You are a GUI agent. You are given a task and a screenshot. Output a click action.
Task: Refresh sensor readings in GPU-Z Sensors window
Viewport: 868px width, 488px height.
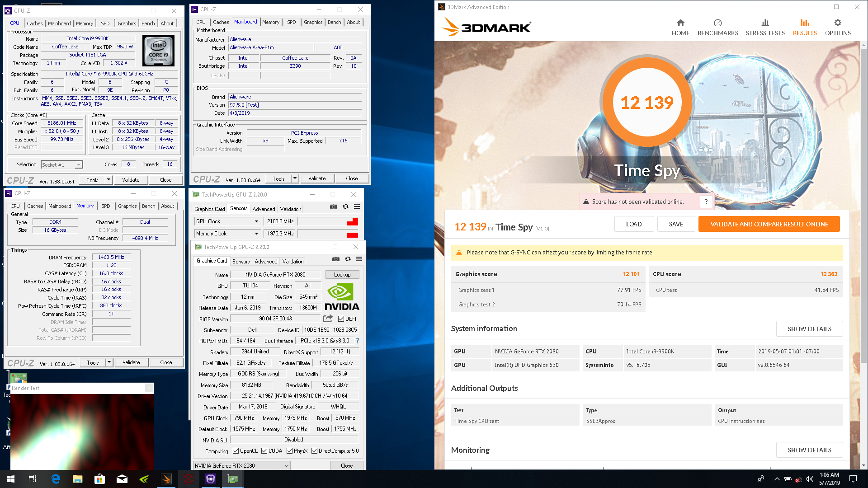pyautogui.click(x=346, y=206)
